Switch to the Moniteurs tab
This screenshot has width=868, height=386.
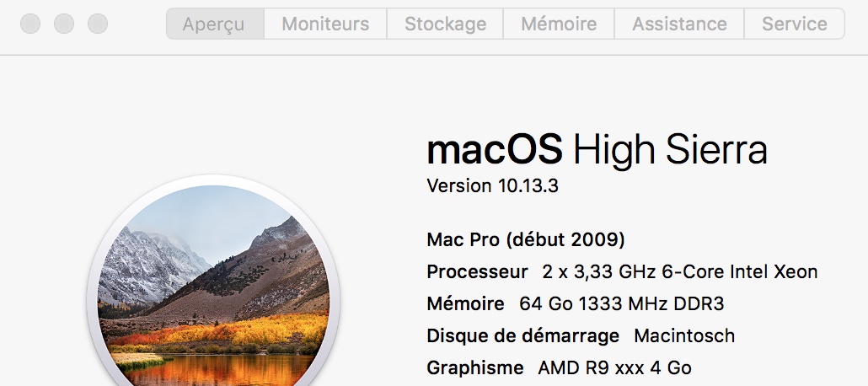point(325,24)
